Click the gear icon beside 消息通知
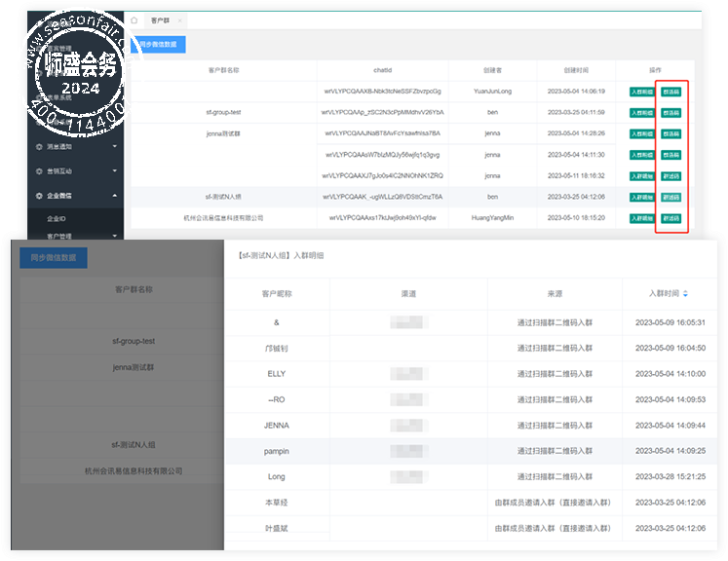This screenshot has width=728, height=561. point(39,147)
